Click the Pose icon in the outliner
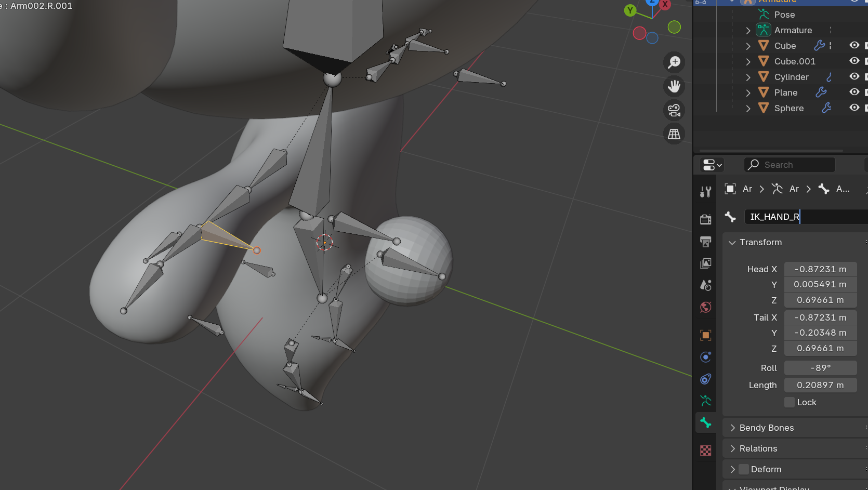Image resolution: width=868 pixels, height=490 pixels. (764, 15)
